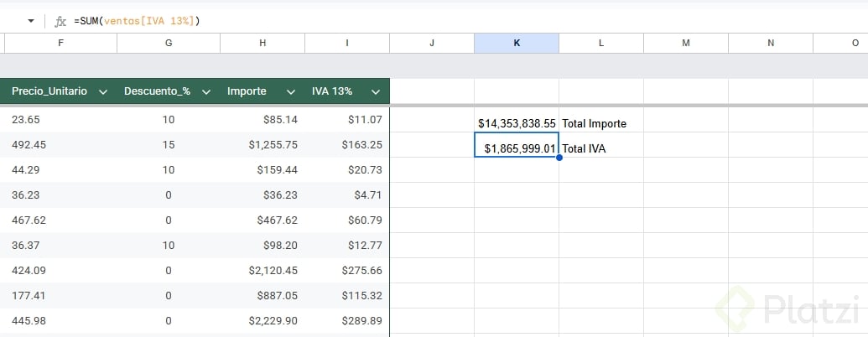Select the Total Importe label cell
The width and height of the screenshot is (868, 337).
click(x=600, y=123)
